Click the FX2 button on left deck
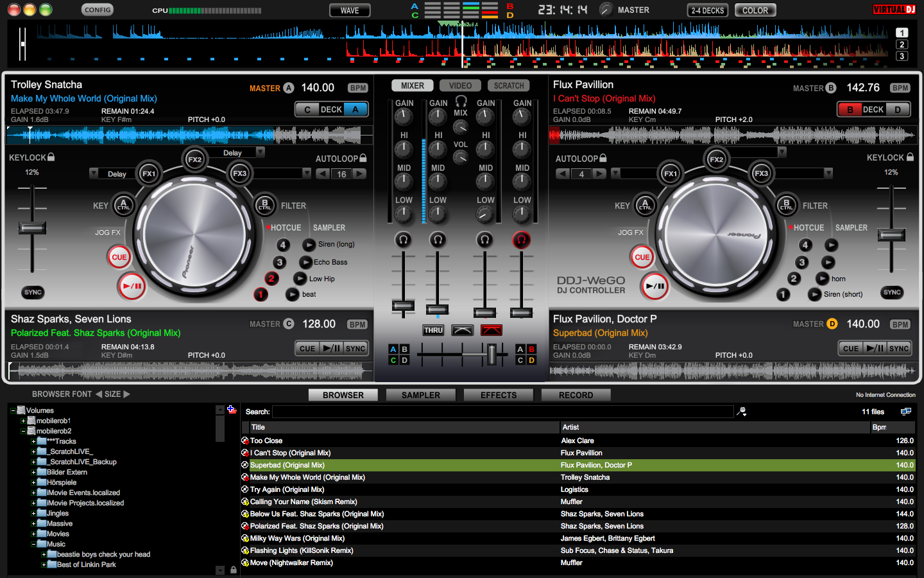This screenshot has height=578, width=924. tap(195, 159)
